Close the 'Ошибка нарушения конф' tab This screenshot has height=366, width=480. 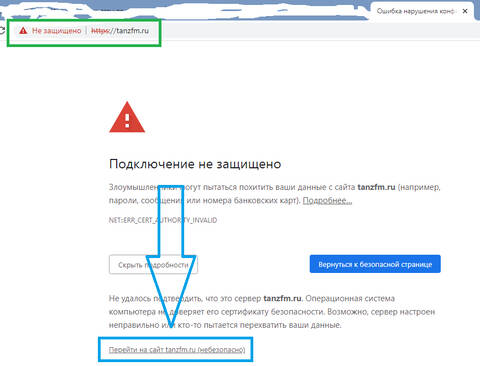click(x=465, y=11)
